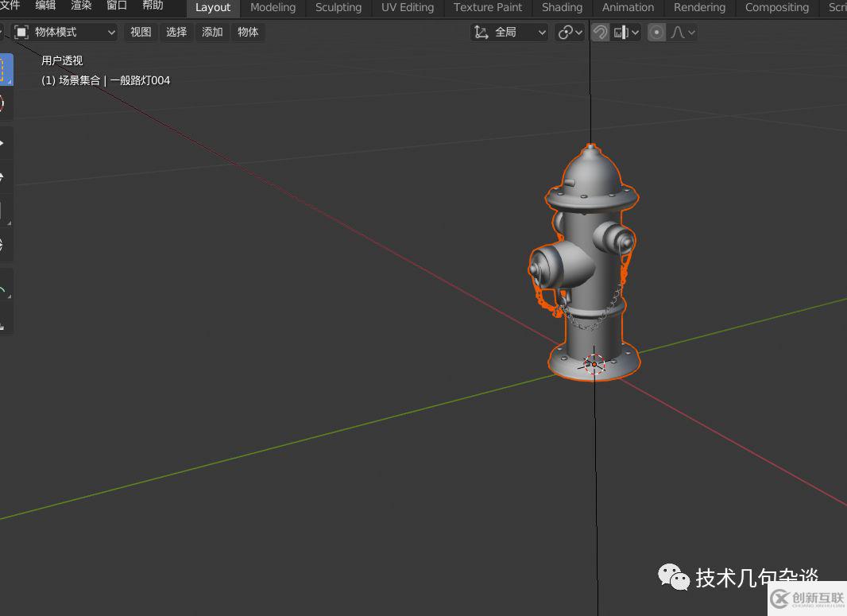Switch to the Rendering workspace tab
Image resolution: width=847 pixels, height=616 pixels.
tap(699, 8)
